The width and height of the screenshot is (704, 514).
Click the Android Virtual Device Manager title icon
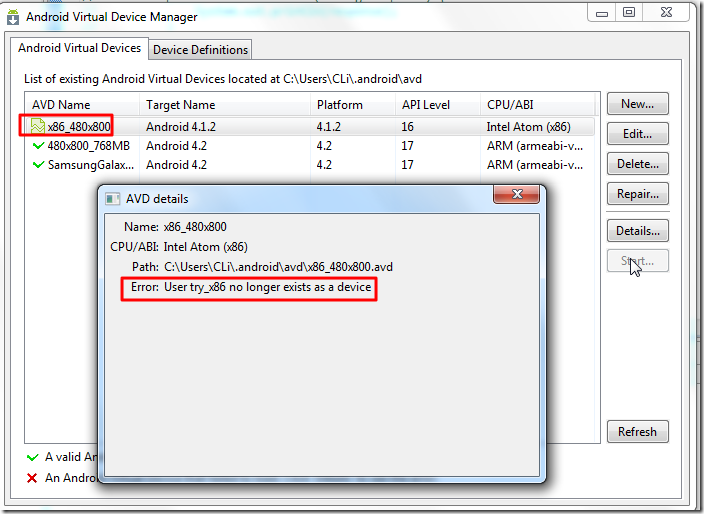(x=13, y=17)
